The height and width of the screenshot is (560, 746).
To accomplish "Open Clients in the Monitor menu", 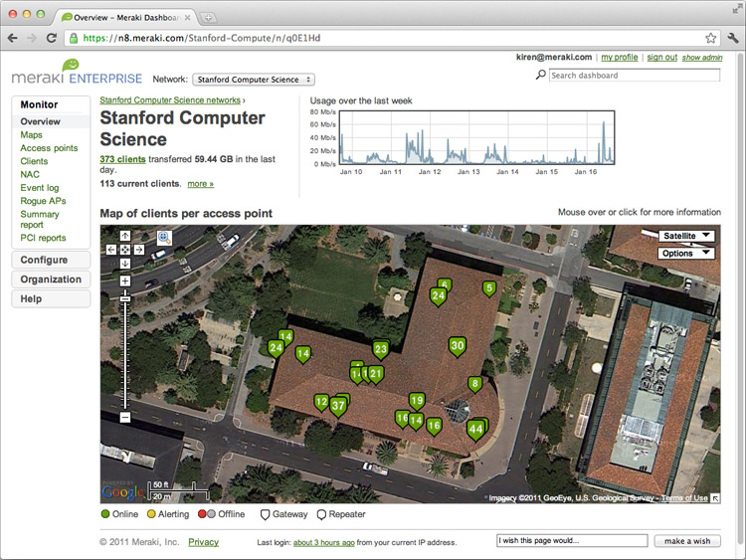I will click(x=34, y=161).
